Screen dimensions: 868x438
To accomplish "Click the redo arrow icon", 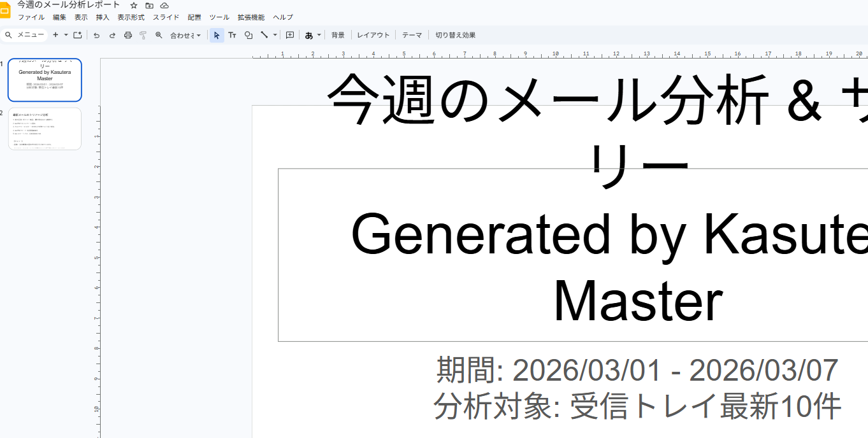I will [x=112, y=35].
